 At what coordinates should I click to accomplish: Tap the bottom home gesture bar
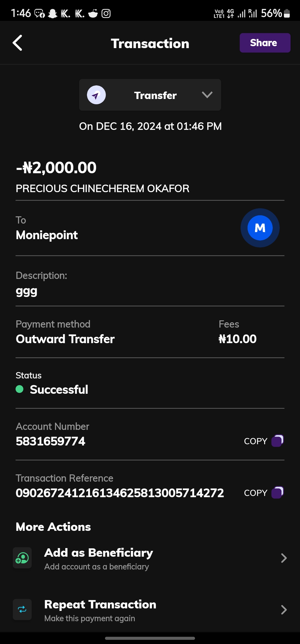(150, 638)
